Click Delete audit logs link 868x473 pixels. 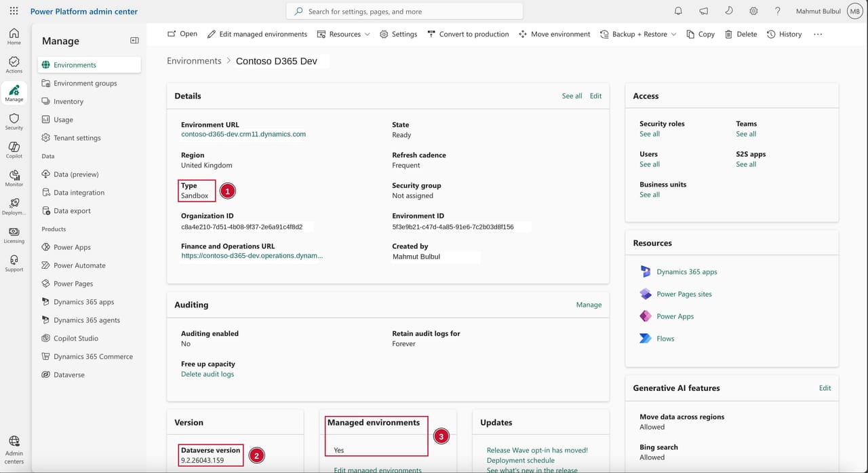tap(208, 374)
